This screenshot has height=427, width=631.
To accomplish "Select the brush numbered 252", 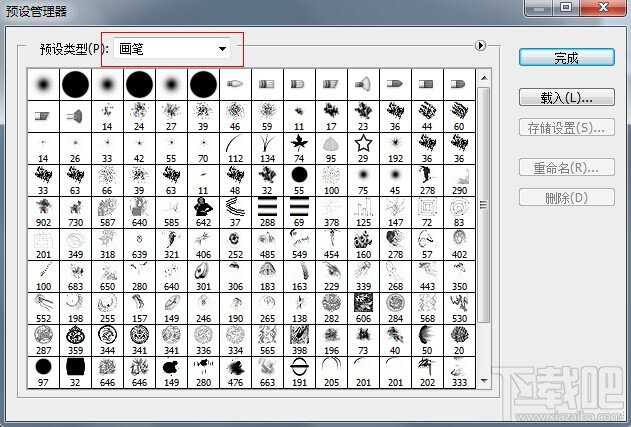I will tap(235, 244).
